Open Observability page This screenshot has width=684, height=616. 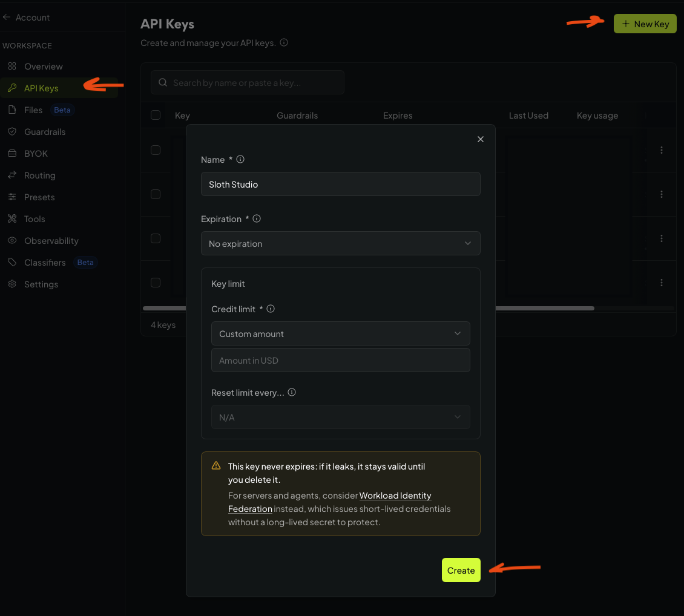coord(51,241)
